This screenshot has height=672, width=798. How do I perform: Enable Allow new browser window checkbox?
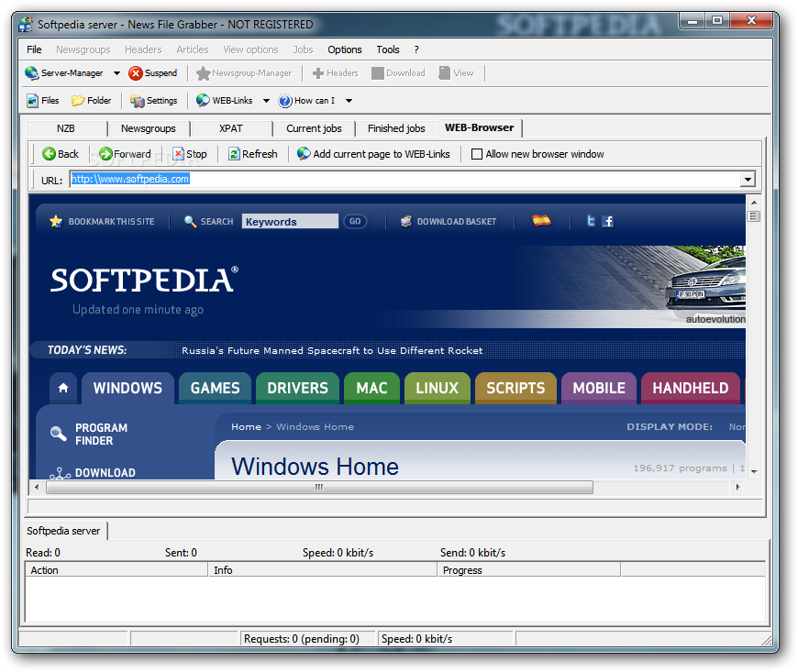pos(477,154)
